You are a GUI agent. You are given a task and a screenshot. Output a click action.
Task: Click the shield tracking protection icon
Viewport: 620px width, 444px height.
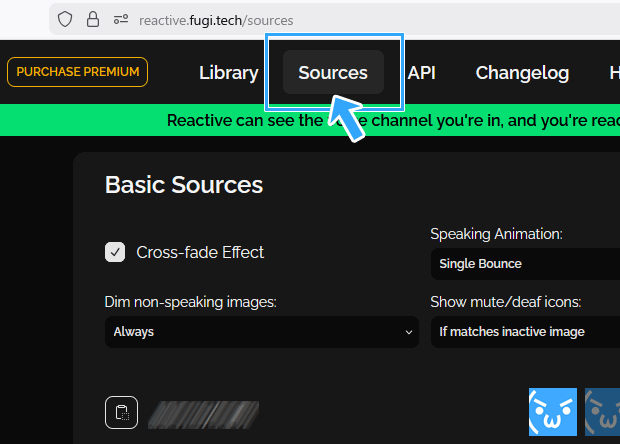pos(65,19)
